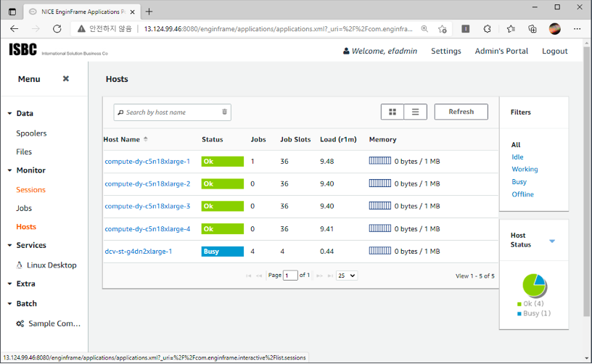Click Busy status badge for dcv host
Screen dimensions: 592x364
[223, 251]
